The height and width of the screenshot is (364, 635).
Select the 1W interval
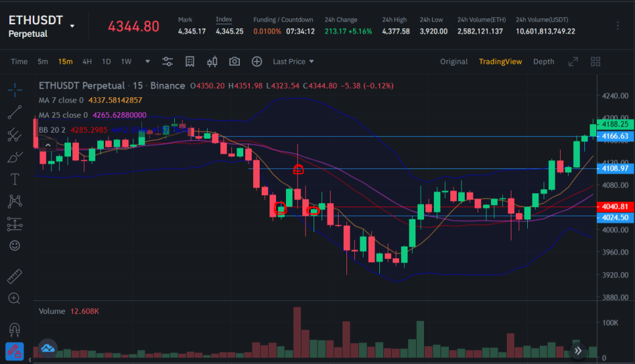coord(126,62)
